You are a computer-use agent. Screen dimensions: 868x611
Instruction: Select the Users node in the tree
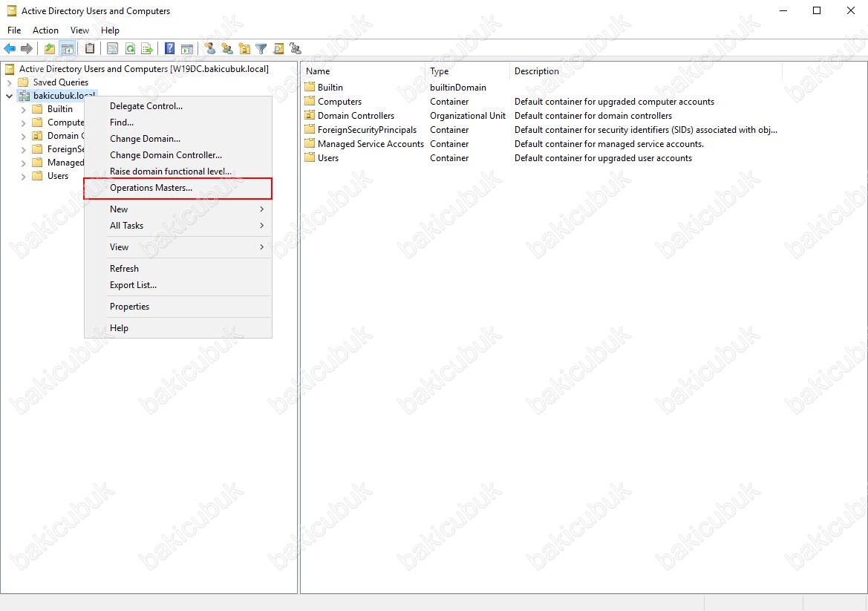(58, 176)
